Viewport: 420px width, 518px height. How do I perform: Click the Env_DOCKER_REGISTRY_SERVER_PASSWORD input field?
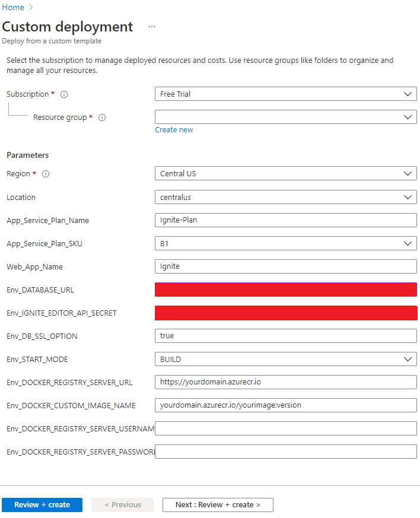[285, 452]
